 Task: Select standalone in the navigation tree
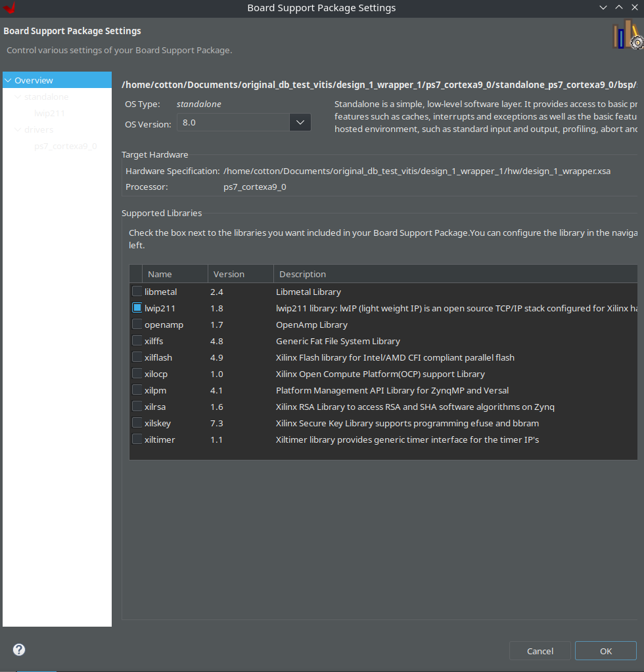(46, 97)
